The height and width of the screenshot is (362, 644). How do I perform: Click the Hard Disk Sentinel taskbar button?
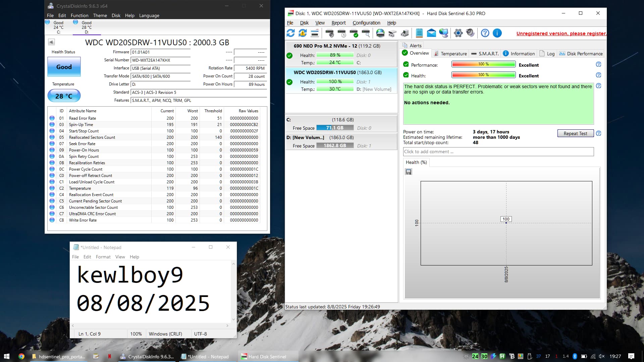click(x=268, y=356)
